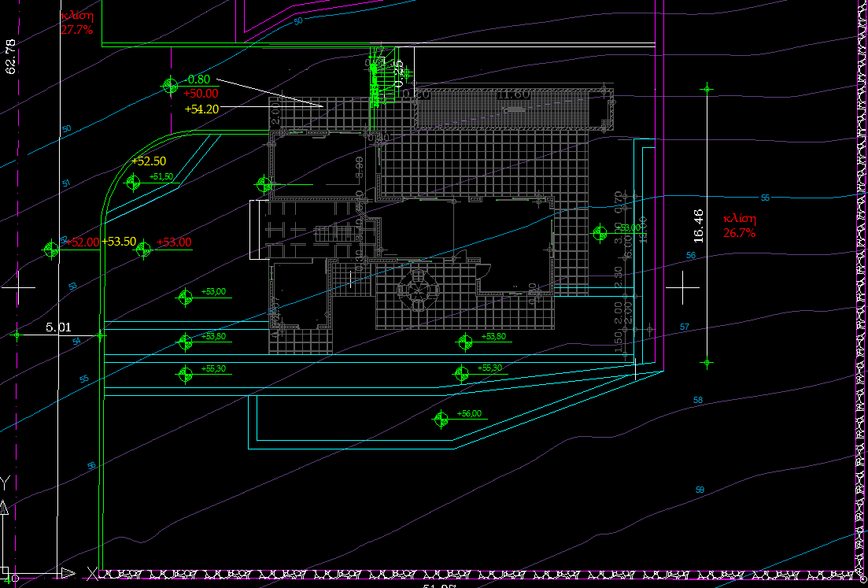
Task: Pick the vertical dimension text '62.78'
Action: [x=10, y=57]
